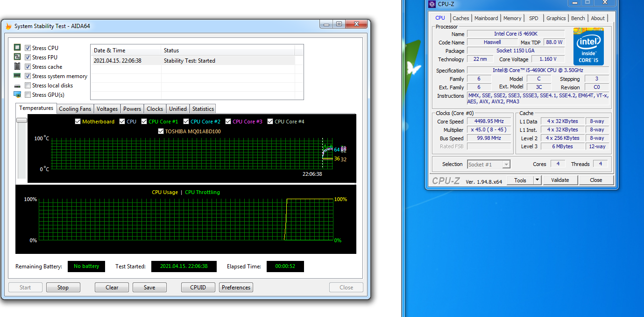Image resolution: width=644 pixels, height=317 pixels.
Task: Open the About tab in CPU-Z
Action: click(x=598, y=18)
